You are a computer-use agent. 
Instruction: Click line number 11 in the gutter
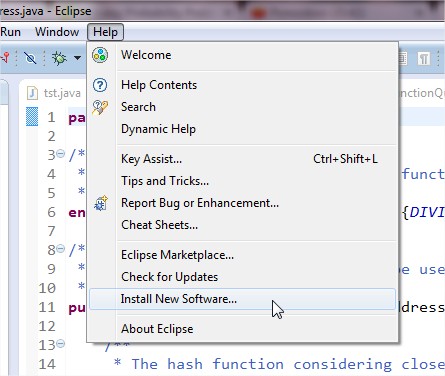point(47,307)
